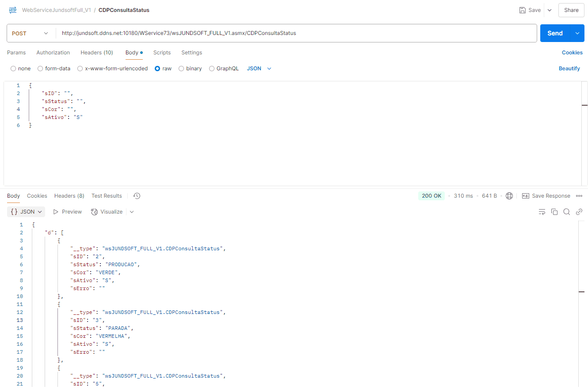Open the Authorization tab
Viewport: 588px width, 390px height.
(x=53, y=53)
